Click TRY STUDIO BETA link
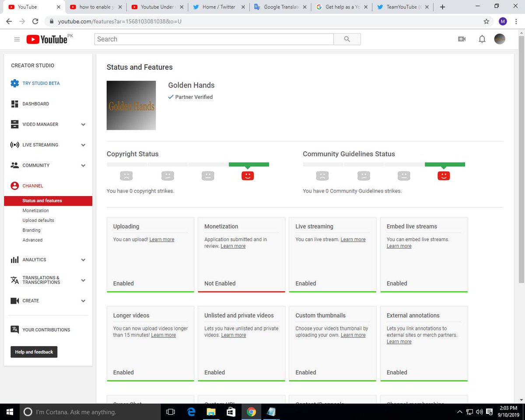The width and height of the screenshot is (525, 420). coord(41,83)
